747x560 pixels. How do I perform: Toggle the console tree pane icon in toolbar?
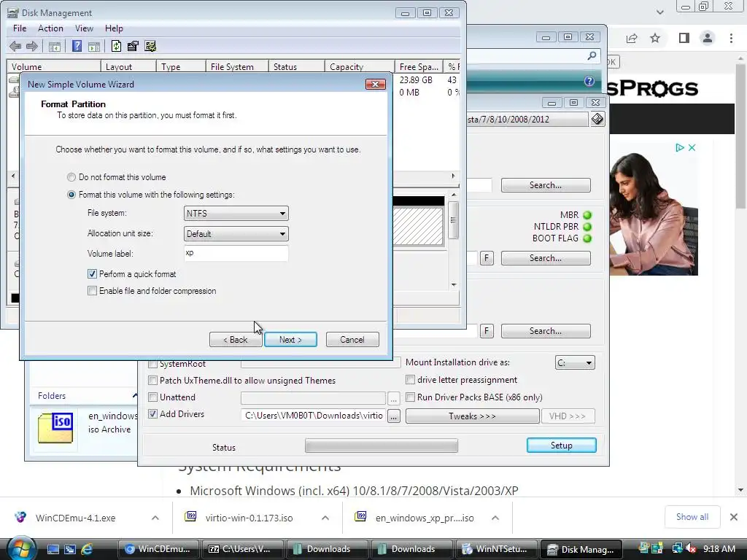pos(55,46)
